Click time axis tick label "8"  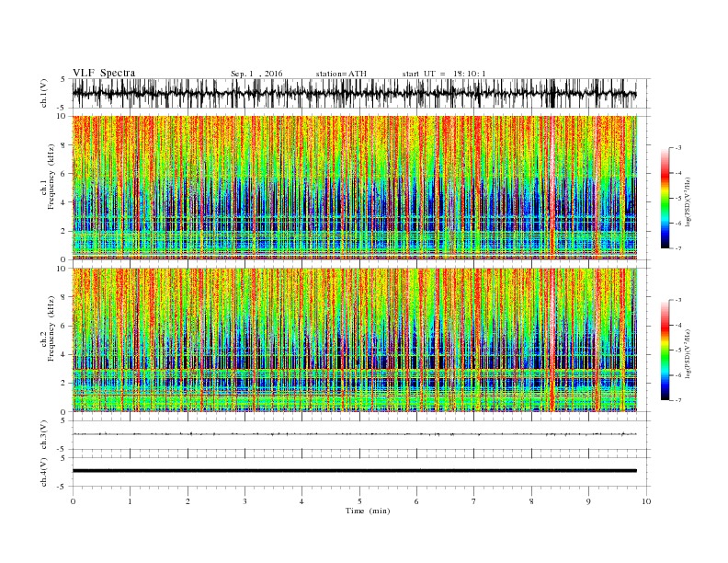click(531, 501)
